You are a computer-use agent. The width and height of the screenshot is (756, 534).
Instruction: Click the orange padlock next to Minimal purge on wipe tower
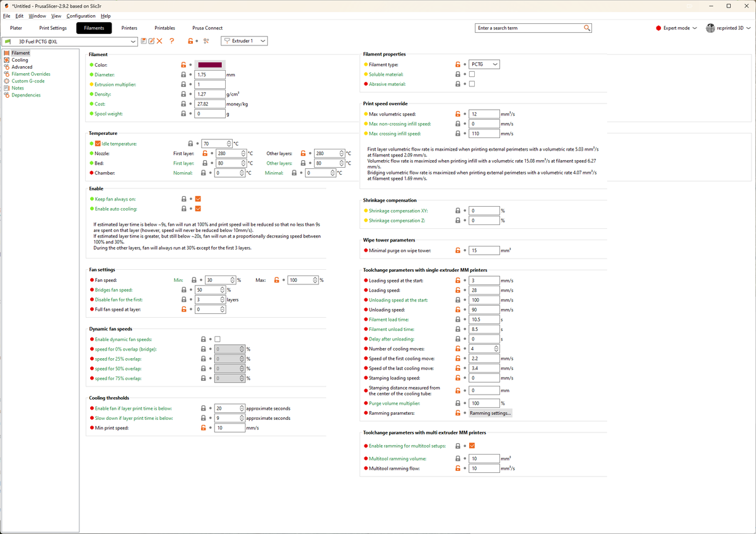[458, 250]
